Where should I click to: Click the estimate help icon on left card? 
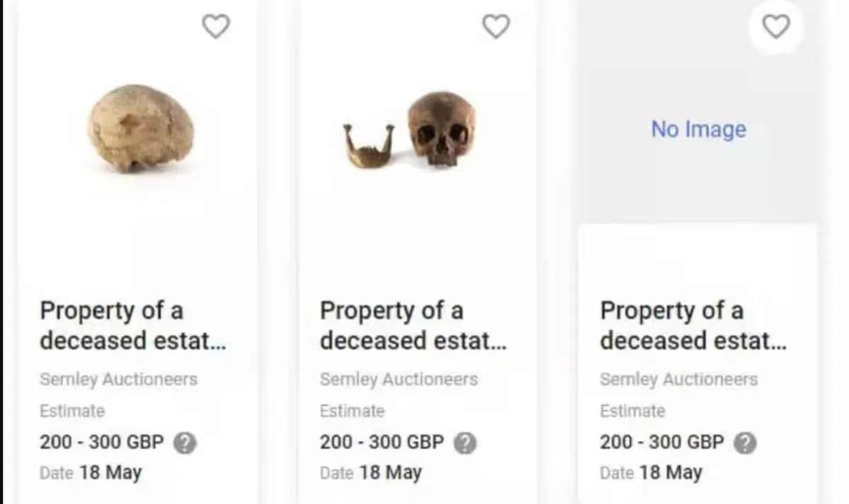pyautogui.click(x=185, y=443)
